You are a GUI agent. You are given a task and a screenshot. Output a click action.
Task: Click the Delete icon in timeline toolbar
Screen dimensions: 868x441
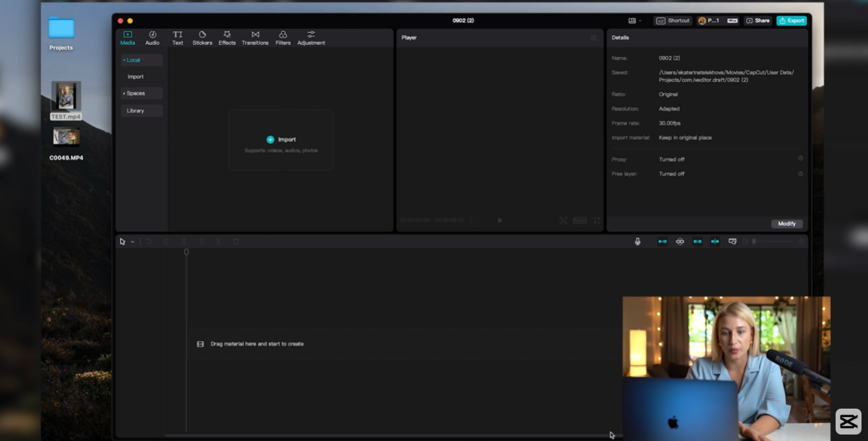(x=236, y=242)
